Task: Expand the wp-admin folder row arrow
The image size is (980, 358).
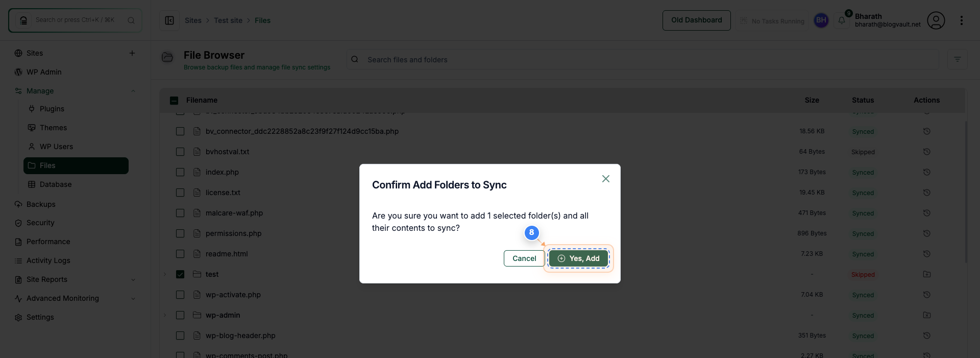Action: click(x=165, y=315)
